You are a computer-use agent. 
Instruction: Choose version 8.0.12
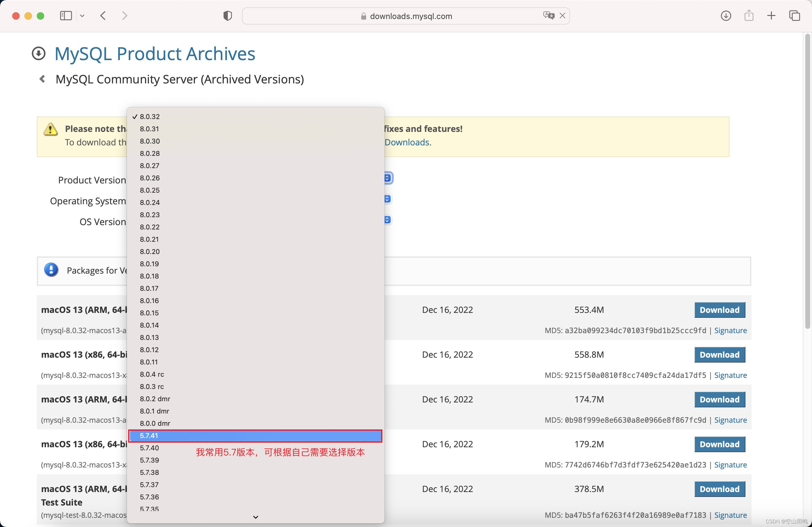click(x=255, y=350)
